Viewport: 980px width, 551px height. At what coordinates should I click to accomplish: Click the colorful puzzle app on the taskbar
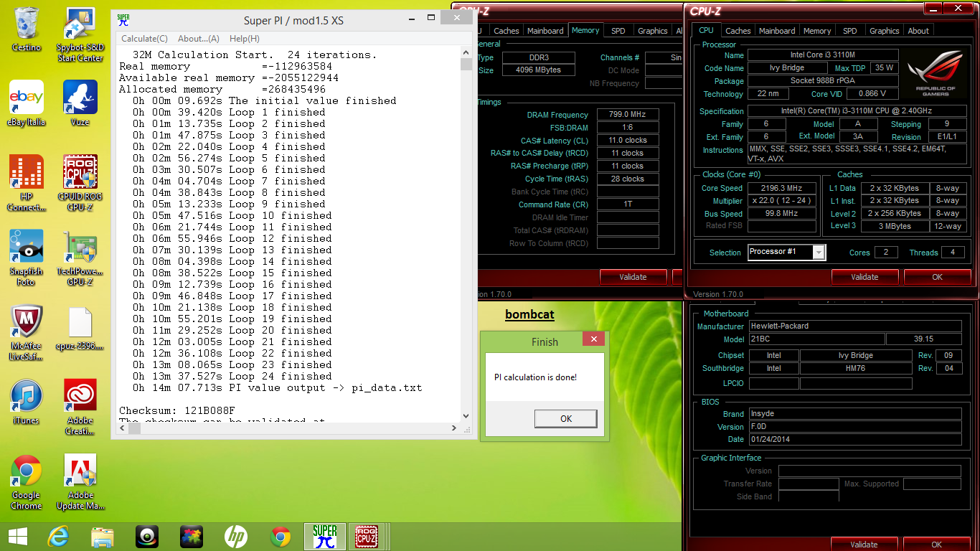(x=192, y=536)
